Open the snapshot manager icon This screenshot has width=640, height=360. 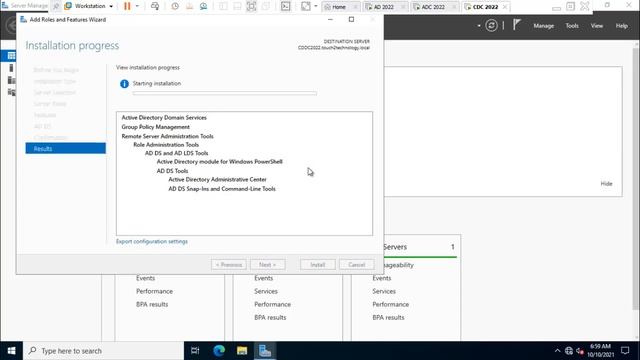coord(203,6)
